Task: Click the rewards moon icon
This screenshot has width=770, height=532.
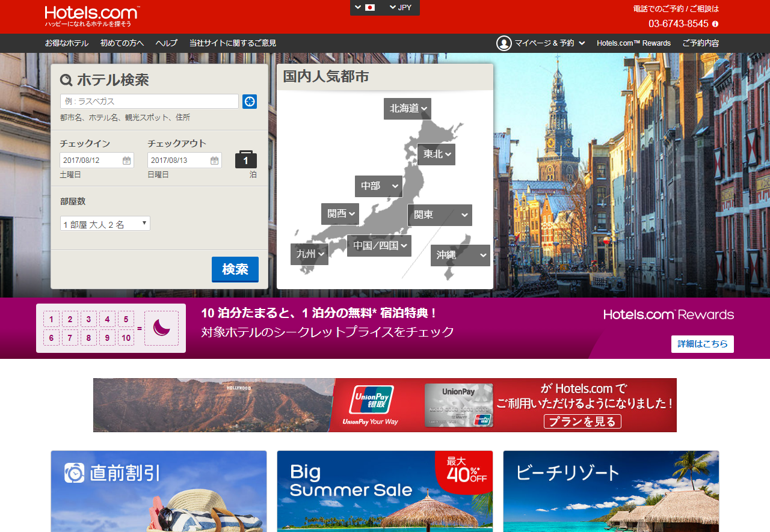Action: pos(161,328)
